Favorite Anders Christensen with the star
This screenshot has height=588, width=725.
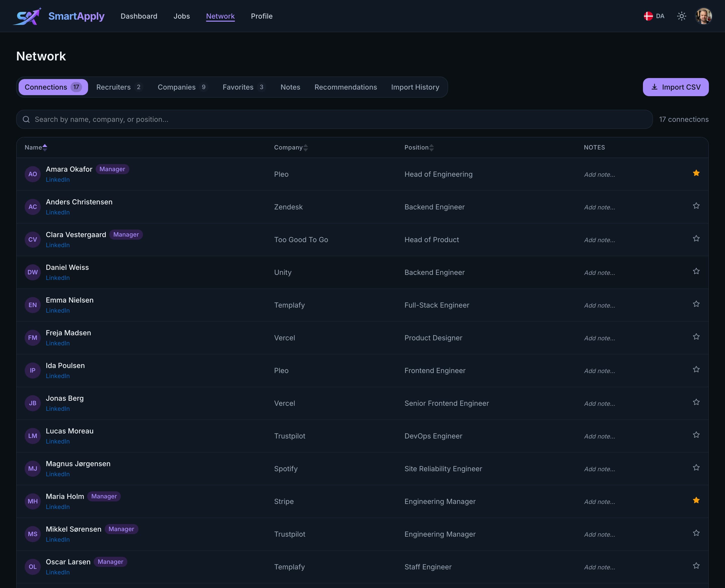click(x=696, y=206)
